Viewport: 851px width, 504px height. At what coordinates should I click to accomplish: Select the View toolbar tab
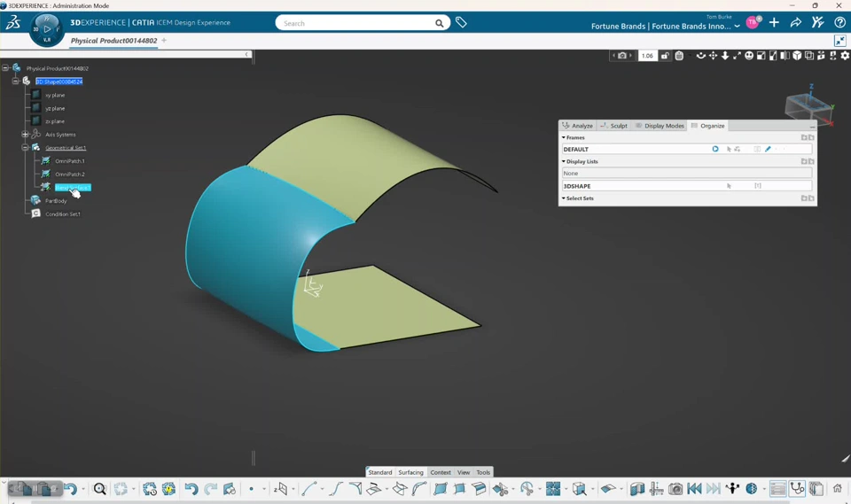(x=464, y=472)
